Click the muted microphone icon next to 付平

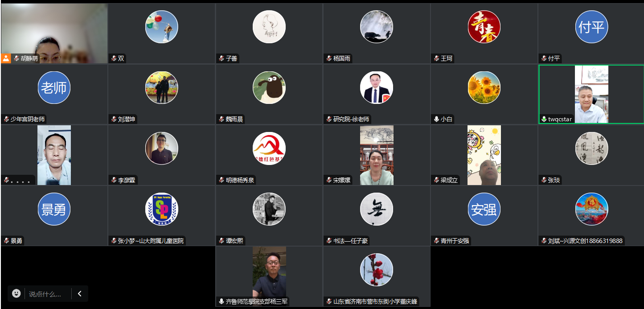pyautogui.click(x=544, y=58)
